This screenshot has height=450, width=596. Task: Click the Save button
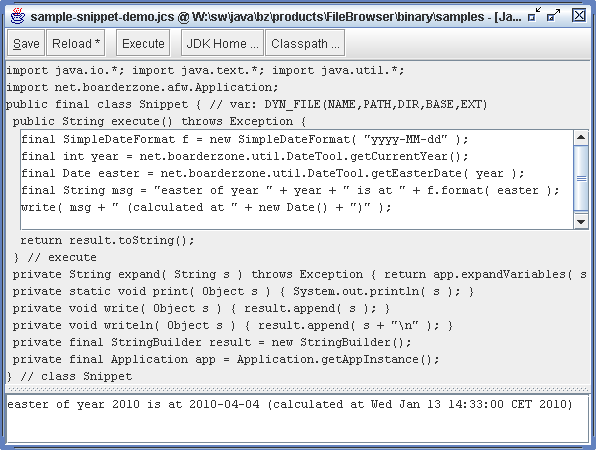click(x=26, y=43)
